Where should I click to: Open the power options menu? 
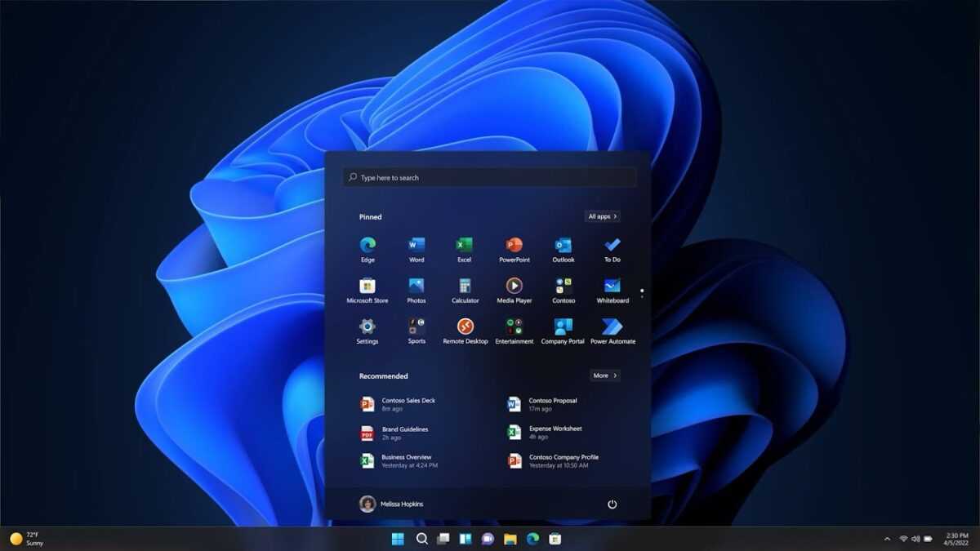[x=612, y=504]
